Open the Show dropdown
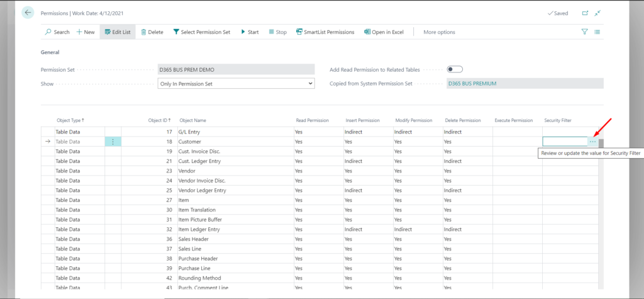Image resolution: width=644 pixels, height=299 pixels. (x=236, y=84)
